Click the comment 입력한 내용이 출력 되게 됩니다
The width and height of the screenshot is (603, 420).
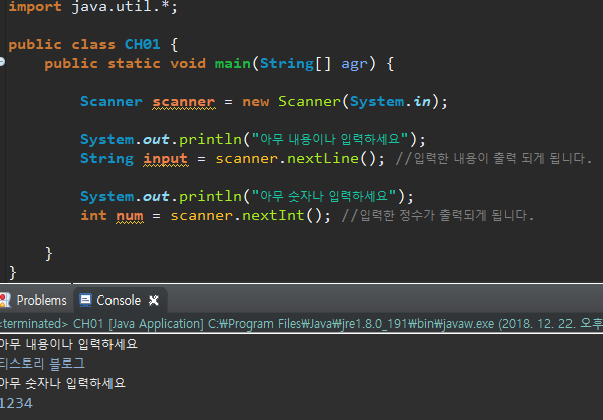pyautogui.click(x=494, y=158)
